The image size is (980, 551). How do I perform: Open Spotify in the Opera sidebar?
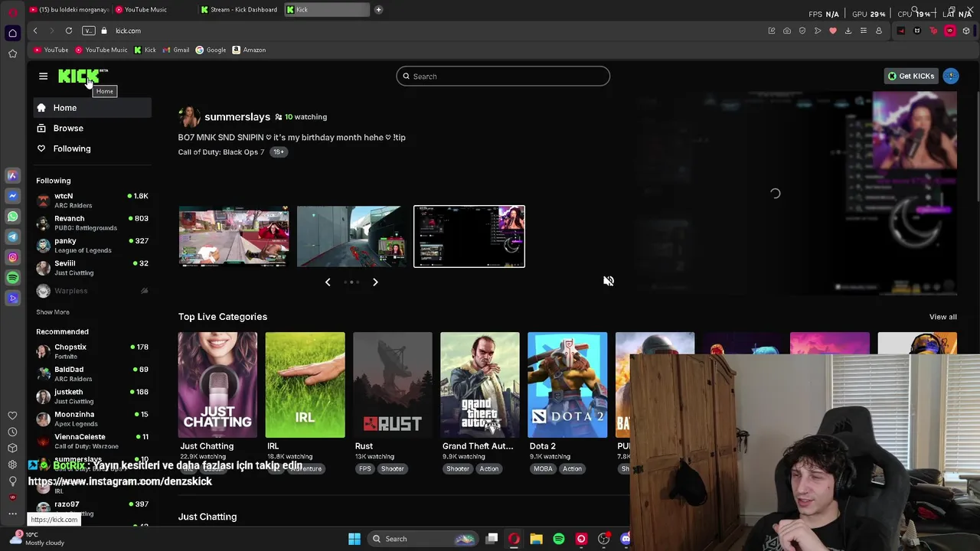click(x=12, y=278)
